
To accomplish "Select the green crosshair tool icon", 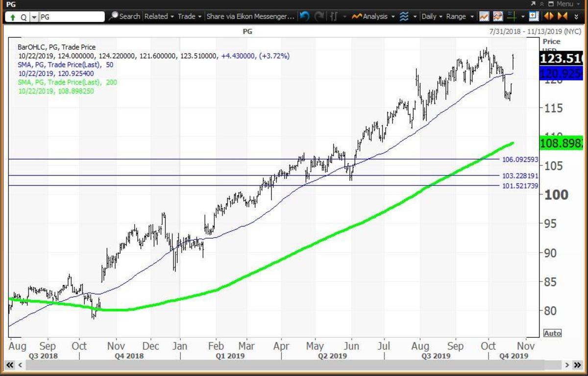I will click(x=512, y=16).
